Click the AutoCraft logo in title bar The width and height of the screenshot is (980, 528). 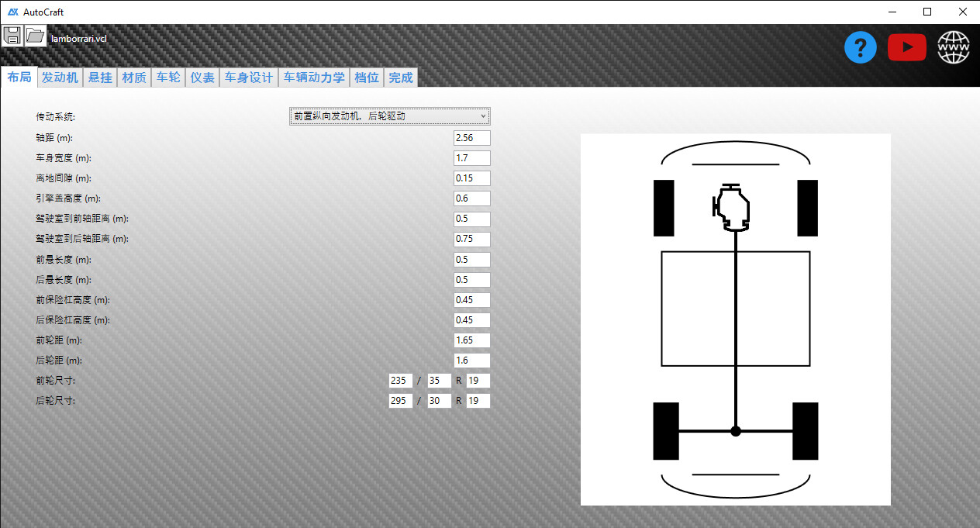(12, 12)
